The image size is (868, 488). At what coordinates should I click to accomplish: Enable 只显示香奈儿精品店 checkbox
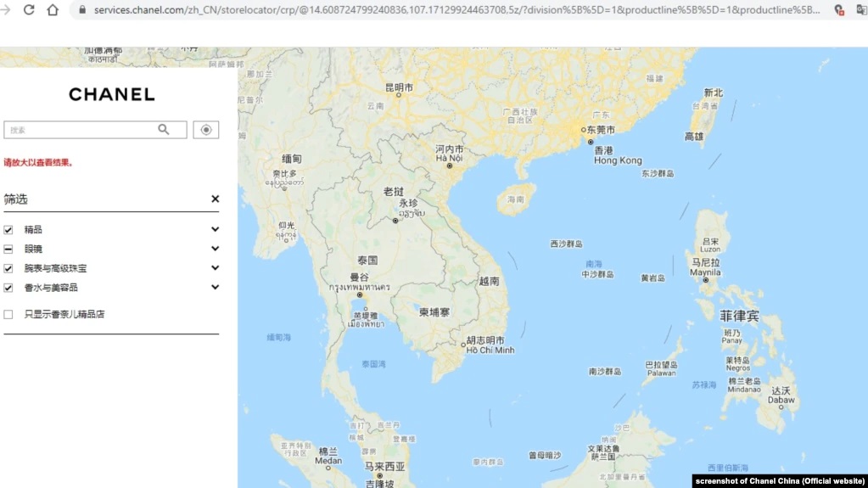pos(8,314)
